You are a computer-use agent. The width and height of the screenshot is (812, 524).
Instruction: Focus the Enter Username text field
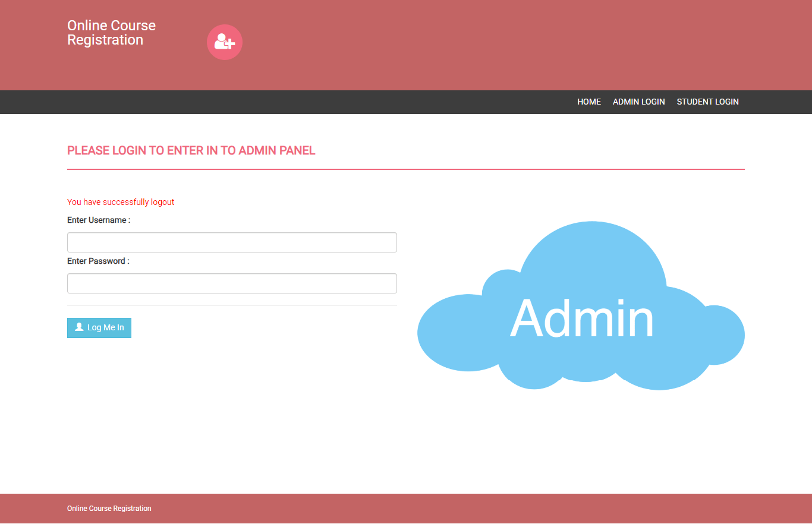click(x=232, y=242)
